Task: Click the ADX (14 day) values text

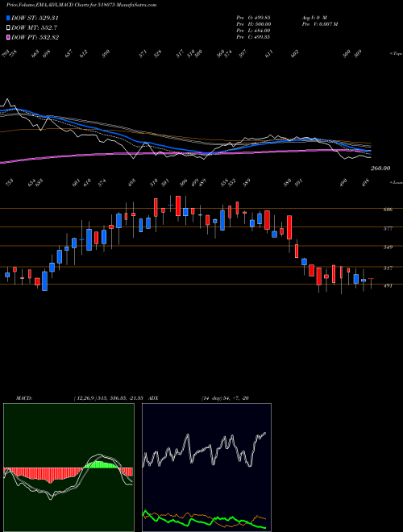Action: (x=225, y=398)
